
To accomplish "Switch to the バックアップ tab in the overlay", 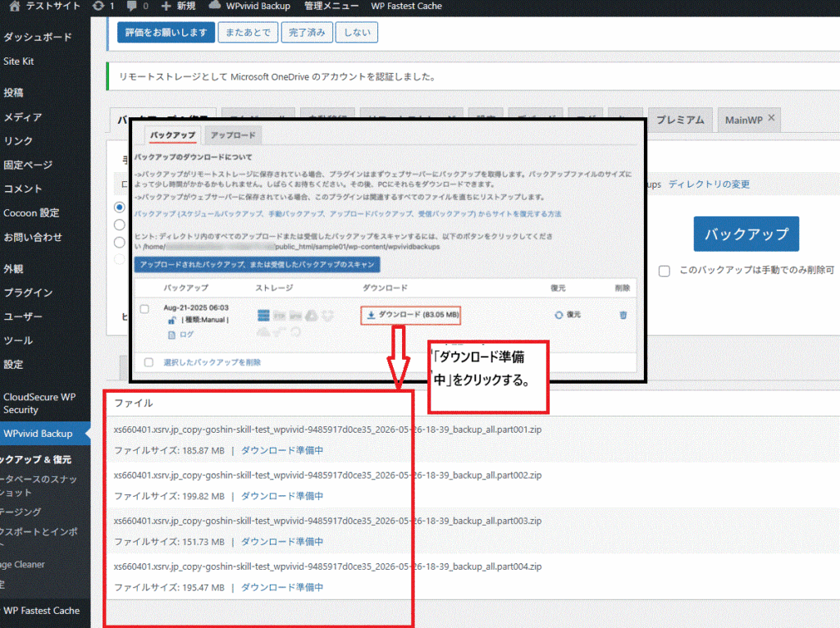I will [172, 135].
